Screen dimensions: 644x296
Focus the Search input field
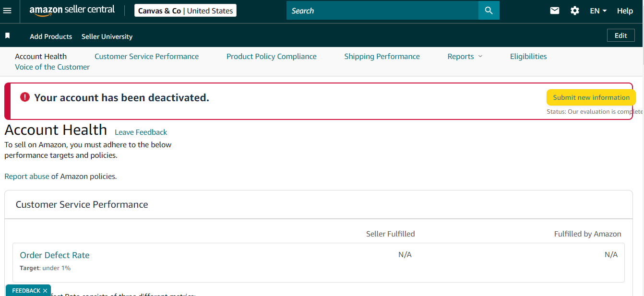382,11
